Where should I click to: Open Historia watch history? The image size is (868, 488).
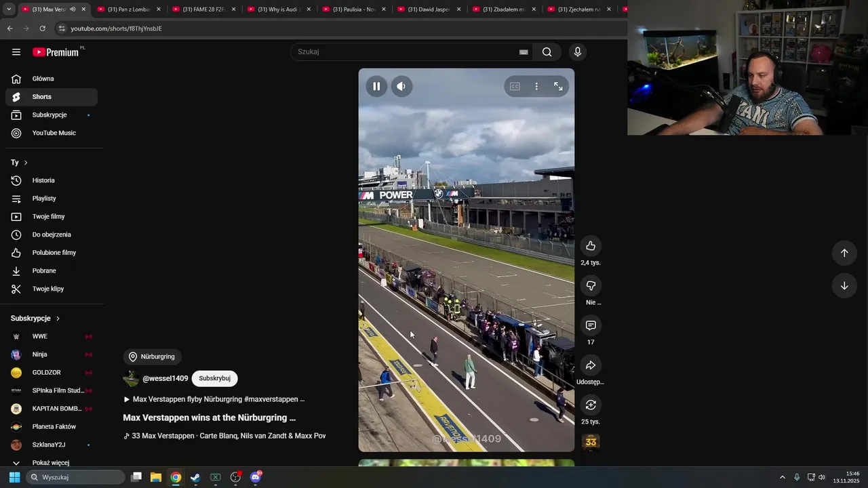click(52, 180)
